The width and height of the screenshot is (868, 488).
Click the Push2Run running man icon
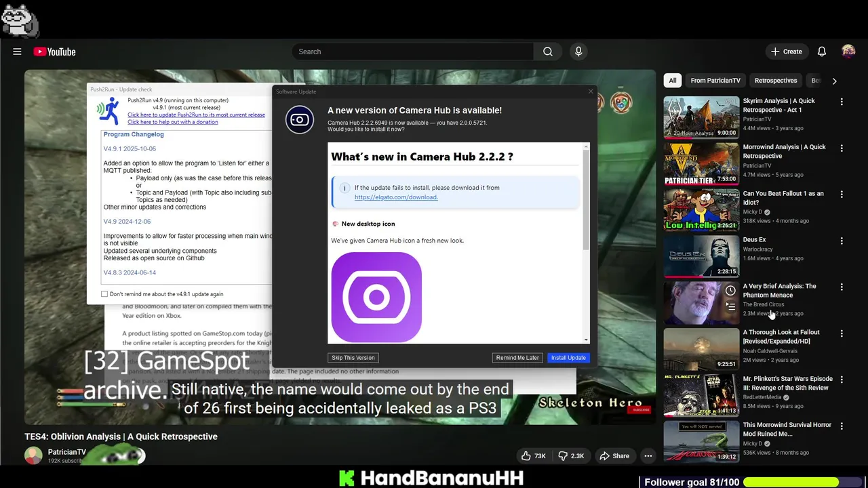click(x=108, y=112)
